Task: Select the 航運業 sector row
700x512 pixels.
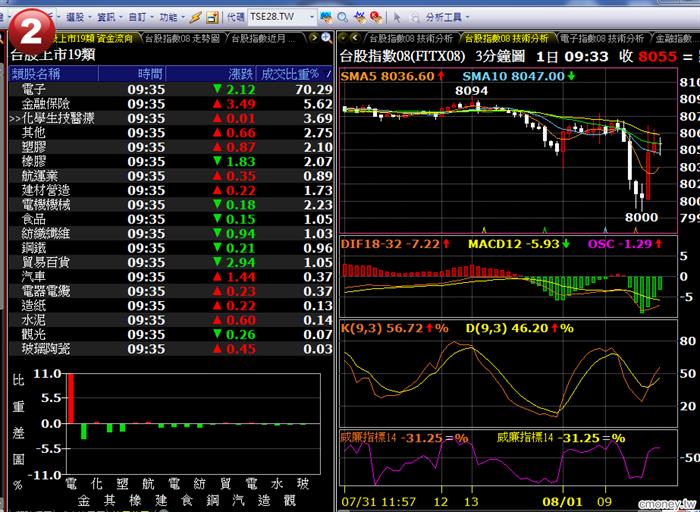Action: (x=171, y=176)
